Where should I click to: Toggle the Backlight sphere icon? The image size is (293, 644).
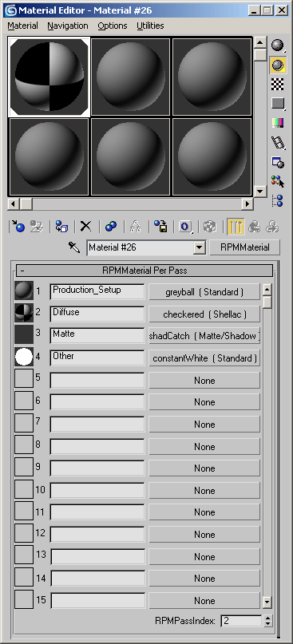[x=279, y=65]
